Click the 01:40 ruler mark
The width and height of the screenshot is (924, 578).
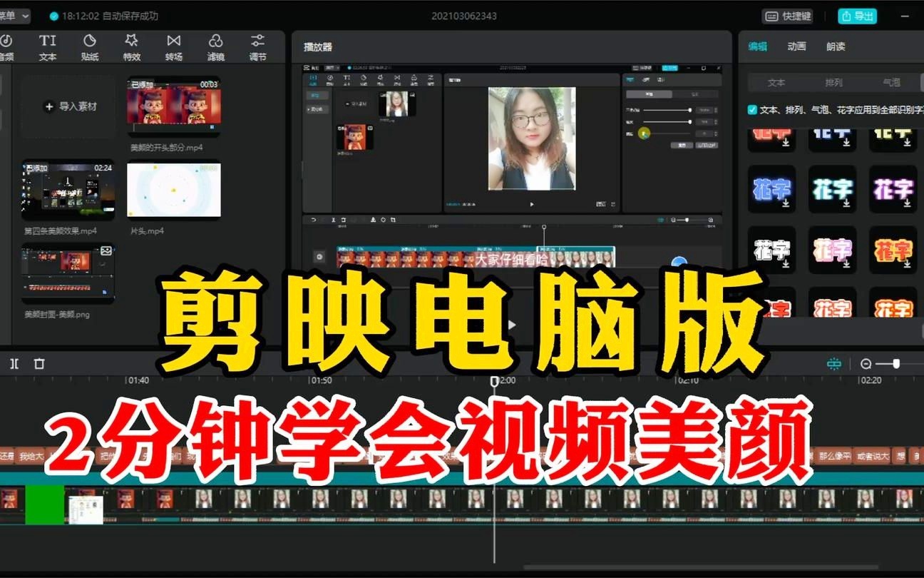coord(138,380)
